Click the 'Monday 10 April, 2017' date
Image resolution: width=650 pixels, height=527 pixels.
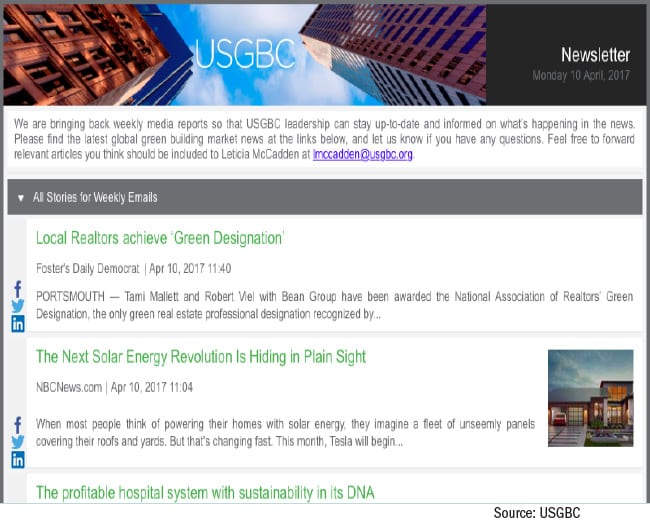click(581, 75)
